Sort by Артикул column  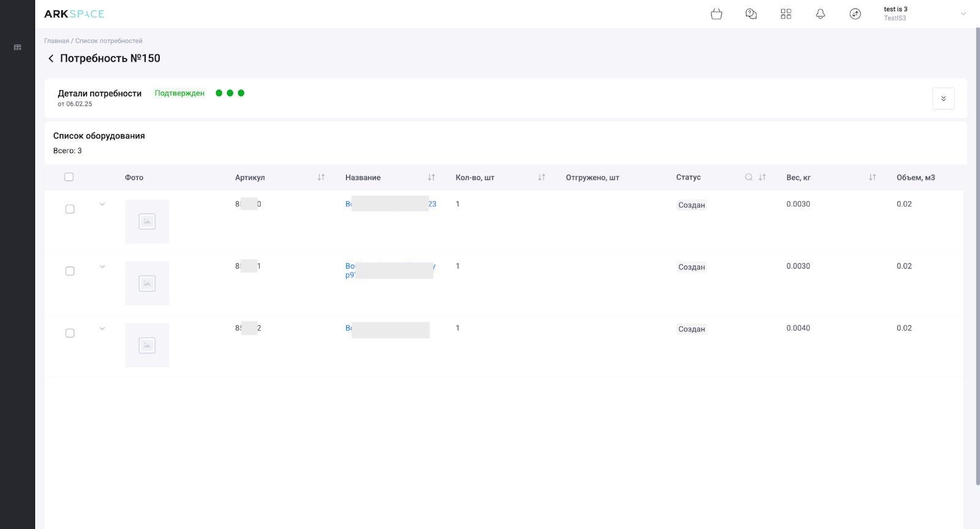tap(321, 178)
